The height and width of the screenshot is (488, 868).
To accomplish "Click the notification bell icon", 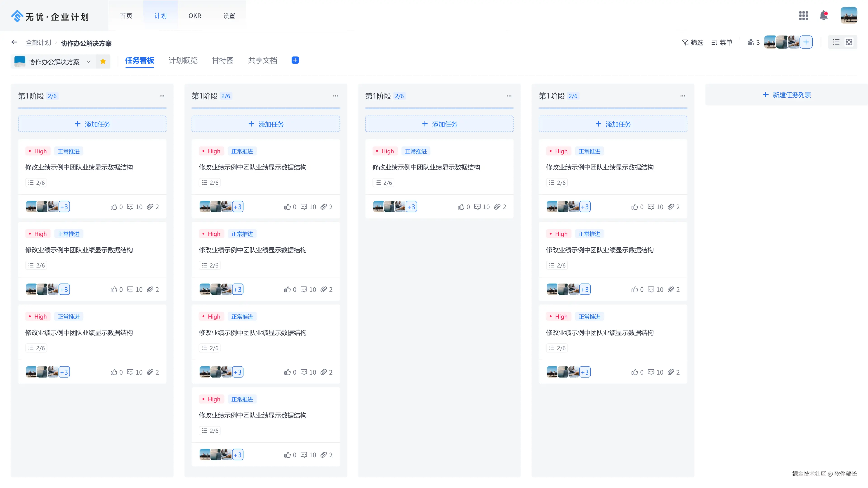I will pos(823,16).
